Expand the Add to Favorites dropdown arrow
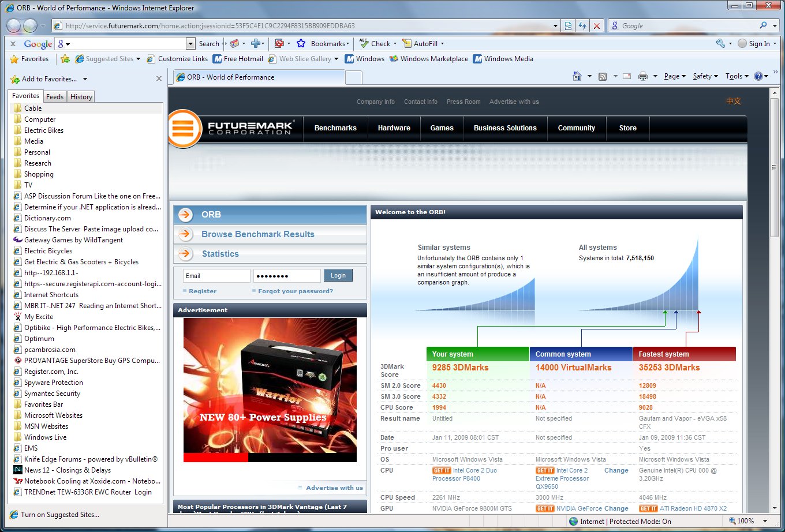Screen dimensions: 785x532 pyautogui.click(x=85, y=79)
